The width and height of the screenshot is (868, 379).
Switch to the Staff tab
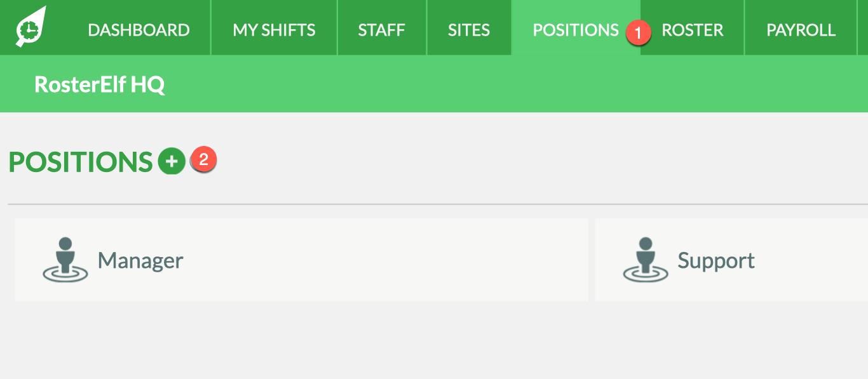click(x=381, y=30)
